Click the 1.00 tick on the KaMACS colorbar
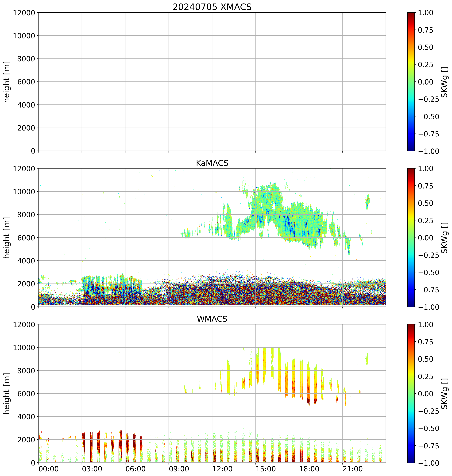Image resolution: width=452 pixels, height=476 pixels. click(x=425, y=169)
